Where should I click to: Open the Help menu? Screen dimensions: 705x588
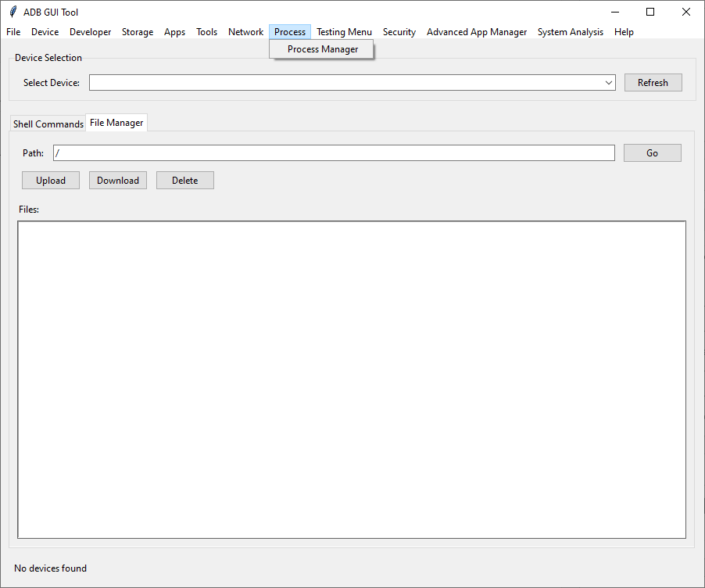624,32
